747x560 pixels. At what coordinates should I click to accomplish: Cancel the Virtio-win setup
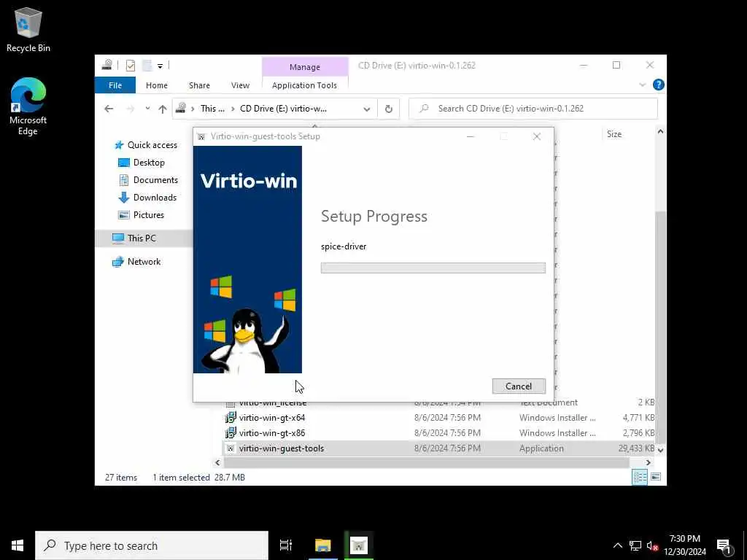pyautogui.click(x=519, y=386)
